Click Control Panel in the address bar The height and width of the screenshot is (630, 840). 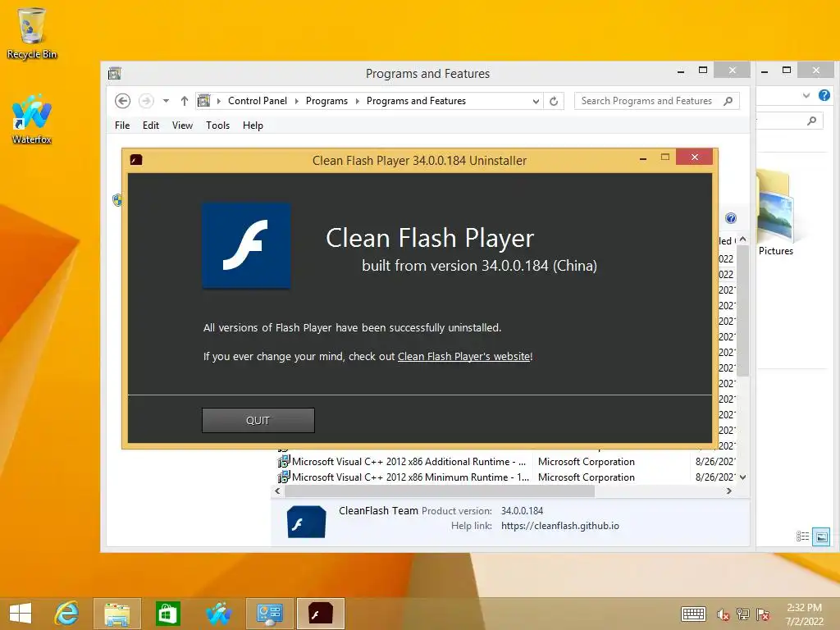pos(257,101)
